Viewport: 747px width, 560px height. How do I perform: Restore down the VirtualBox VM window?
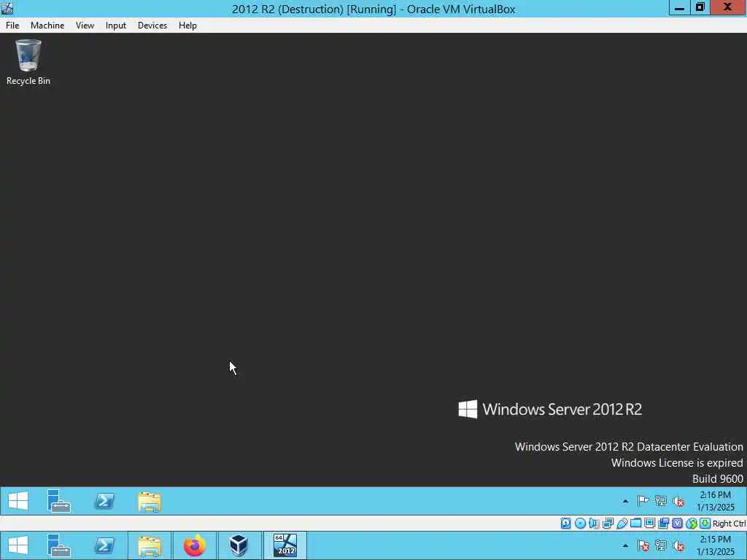pyautogui.click(x=700, y=7)
